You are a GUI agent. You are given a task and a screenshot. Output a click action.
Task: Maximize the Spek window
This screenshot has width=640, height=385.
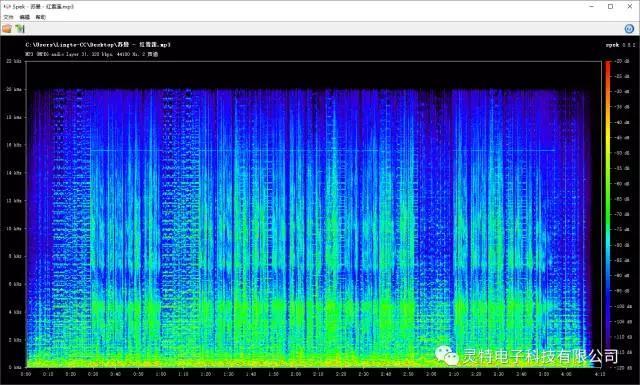point(611,7)
